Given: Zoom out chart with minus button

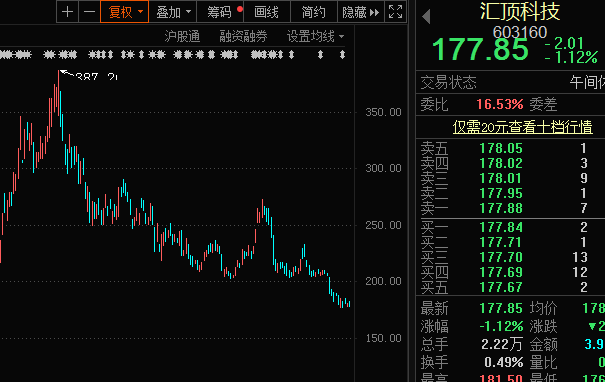Looking at the screenshot, I should coord(90,12).
